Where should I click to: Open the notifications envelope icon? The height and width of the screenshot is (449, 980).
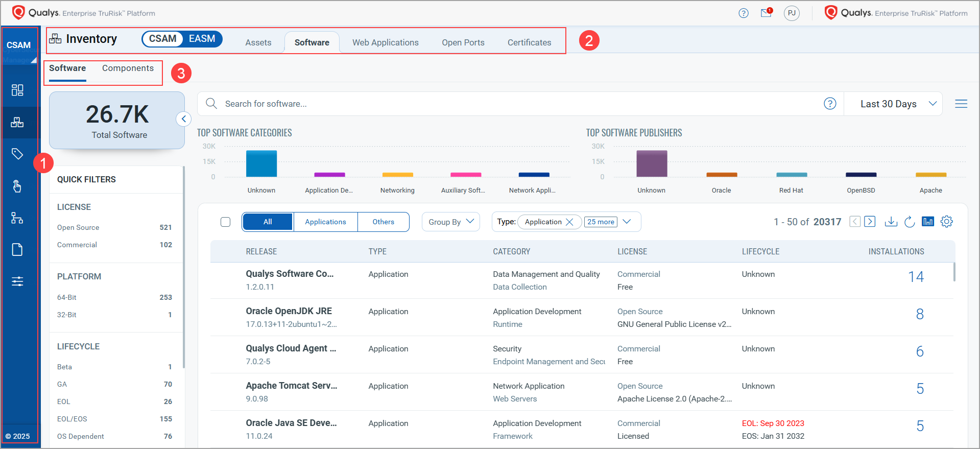coord(766,13)
